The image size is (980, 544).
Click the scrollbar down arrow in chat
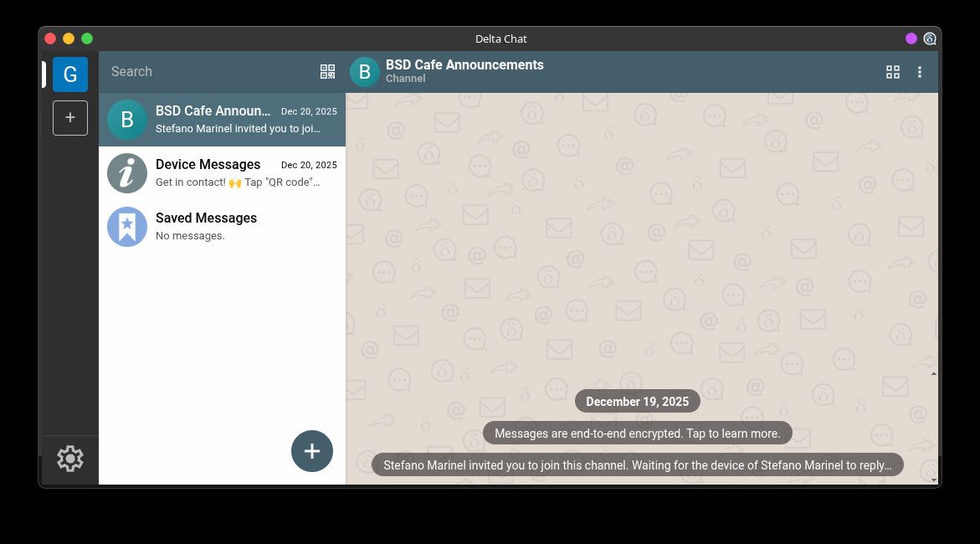pos(934,480)
